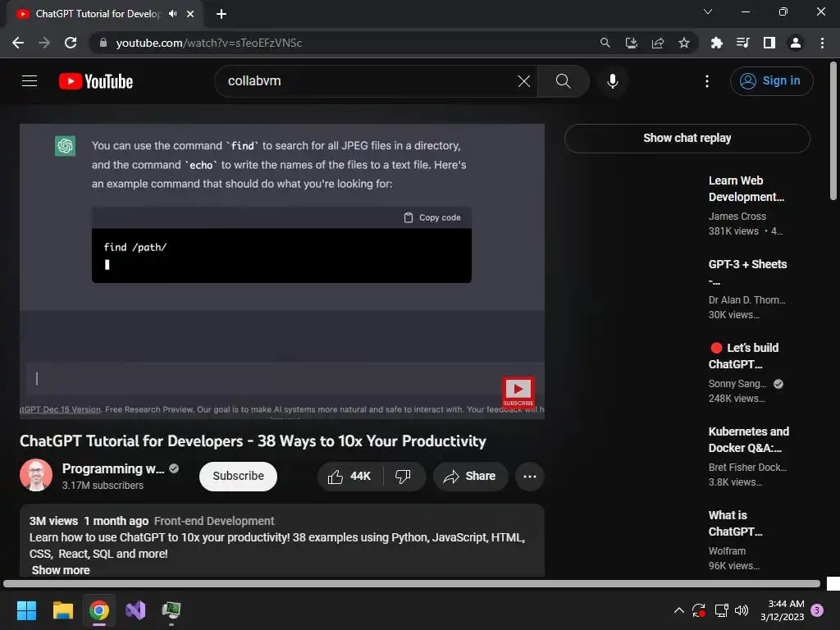Open the Windows Start menu
The image size is (840, 630).
click(26, 610)
